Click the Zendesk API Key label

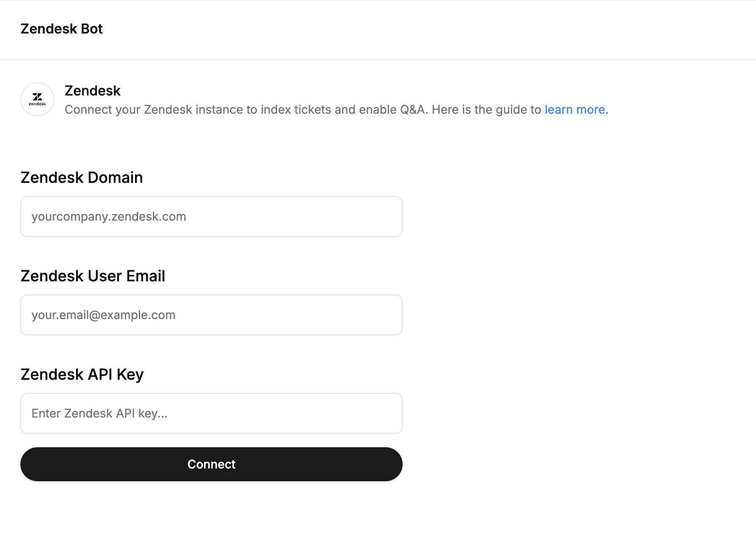click(82, 374)
